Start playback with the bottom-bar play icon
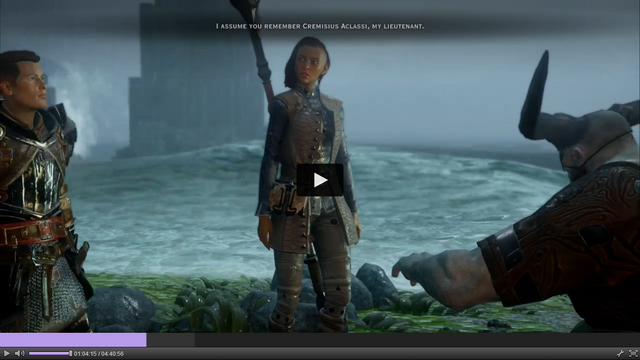 click(7, 353)
